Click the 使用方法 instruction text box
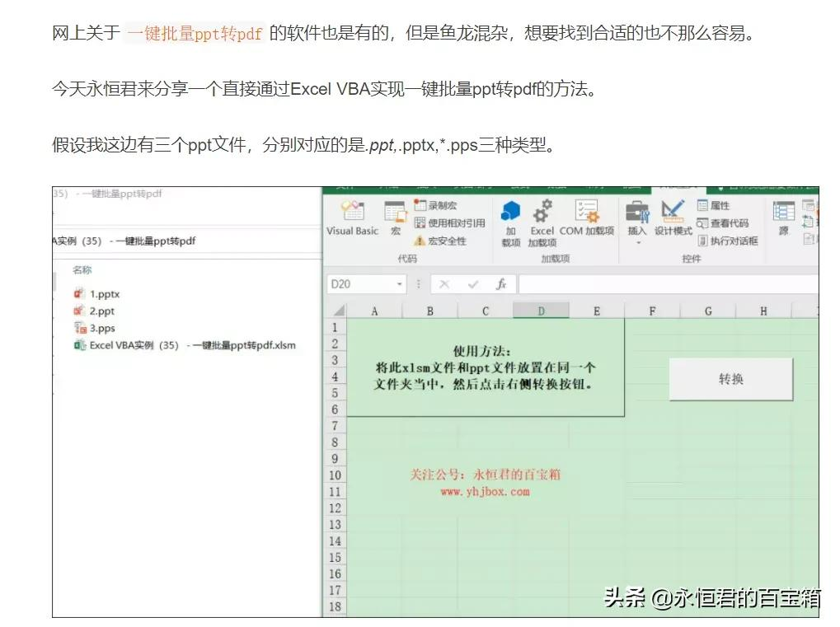Screen dimensions: 840x627 (x=486, y=367)
